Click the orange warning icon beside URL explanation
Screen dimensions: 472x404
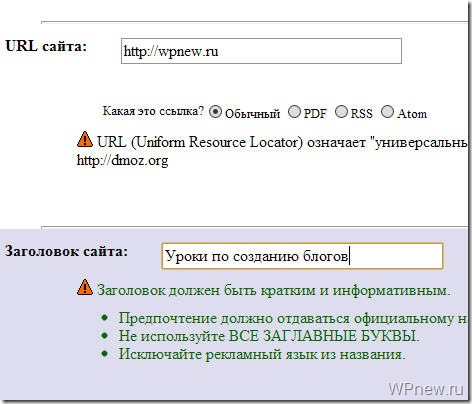click(85, 139)
